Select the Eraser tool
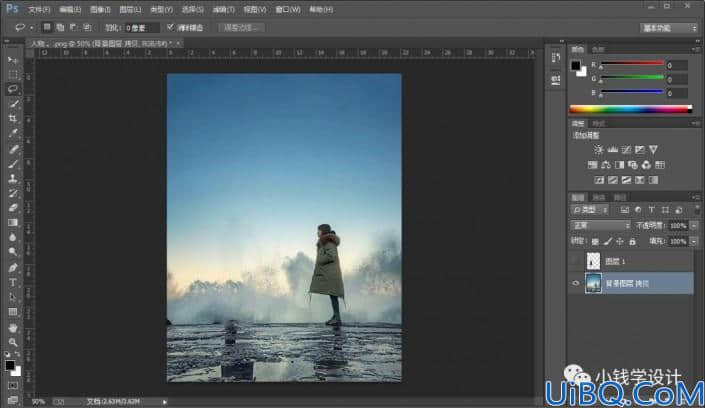Image resolution: width=705 pixels, height=408 pixels. (13, 208)
